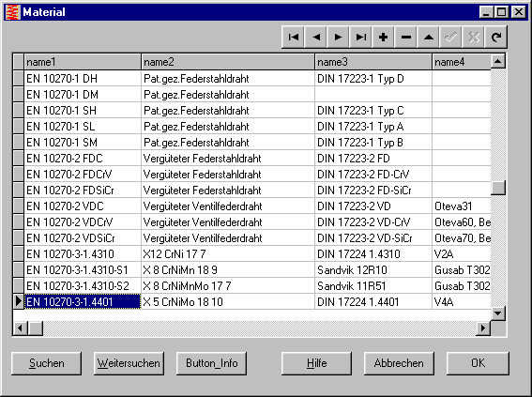This screenshot has height=397, width=532.
Task: Click the edit record triangle icon
Action: [429, 37]
